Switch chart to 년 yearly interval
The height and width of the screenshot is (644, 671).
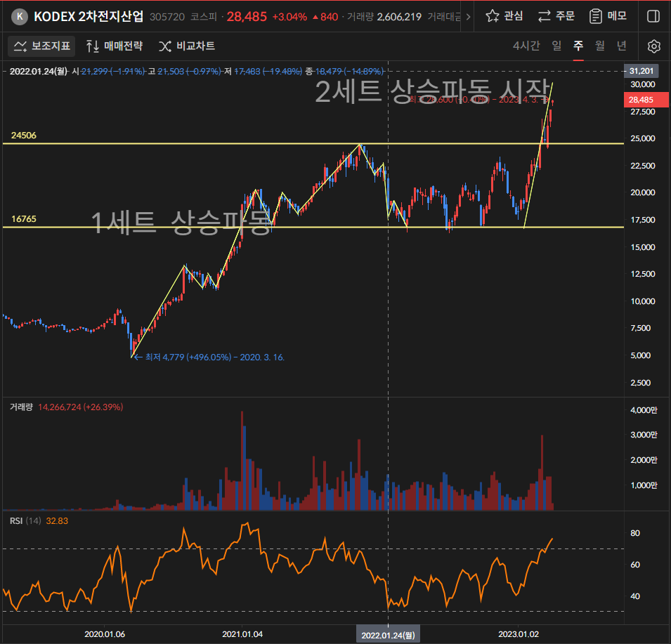(x=622, y=46)
